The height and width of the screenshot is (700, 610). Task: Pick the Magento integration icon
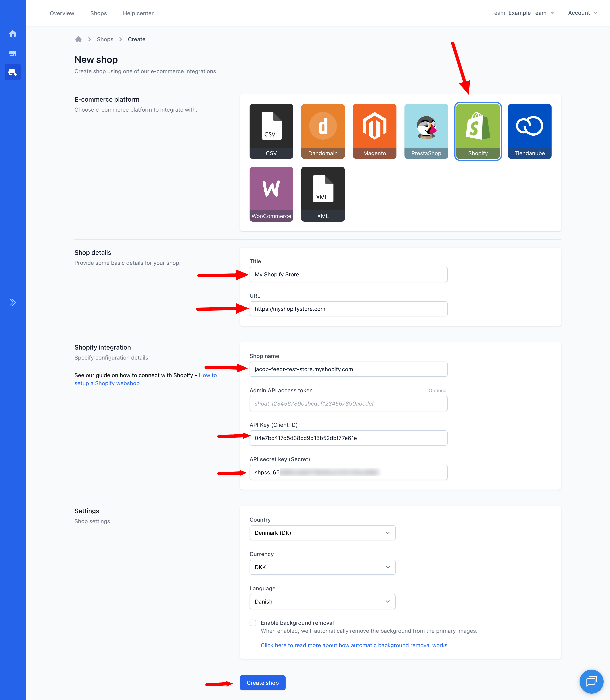coord(374,131)
